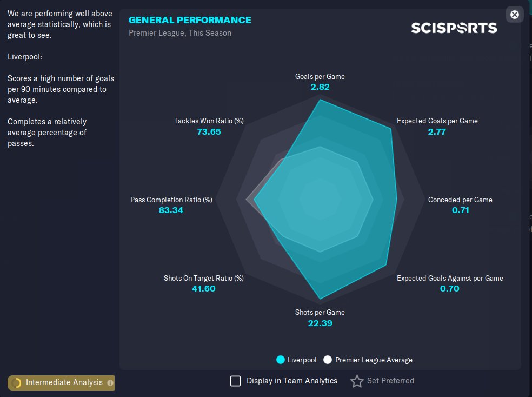This screenshot has width=532, height=397.
Task: Click the General Performance heading
Action: (x=190, y=20)
